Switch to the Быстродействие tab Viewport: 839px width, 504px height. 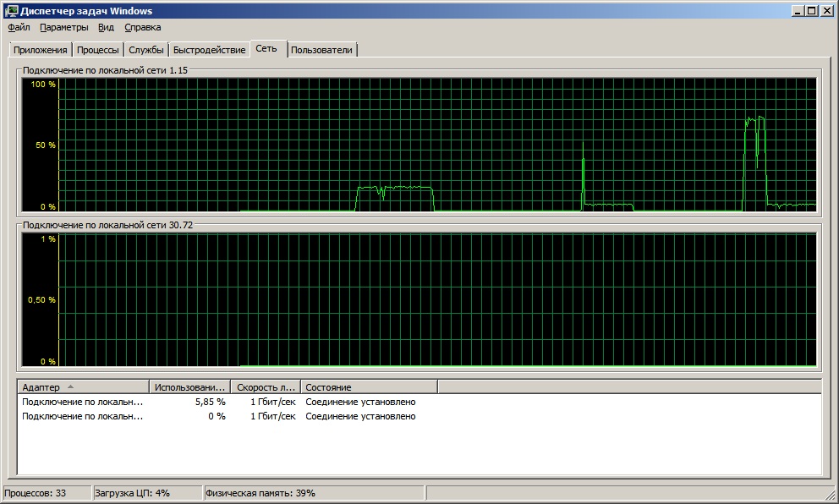tap(209, 50)
